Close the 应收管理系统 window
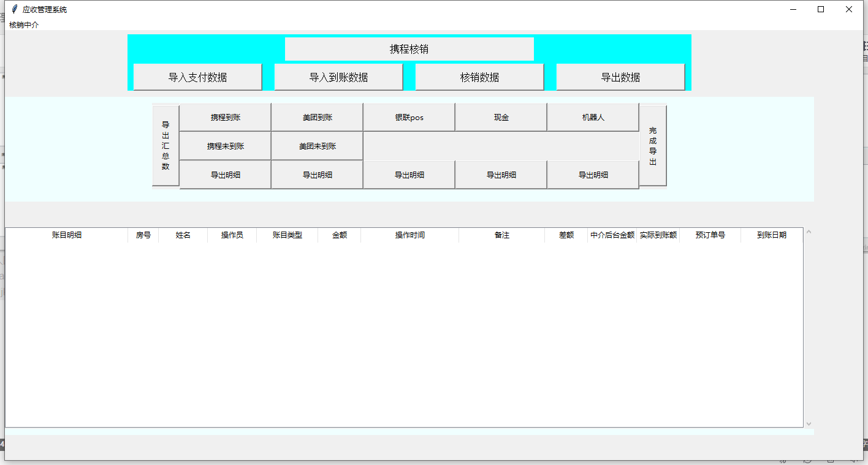Viewport: 868px width, 465px height. 850,9
